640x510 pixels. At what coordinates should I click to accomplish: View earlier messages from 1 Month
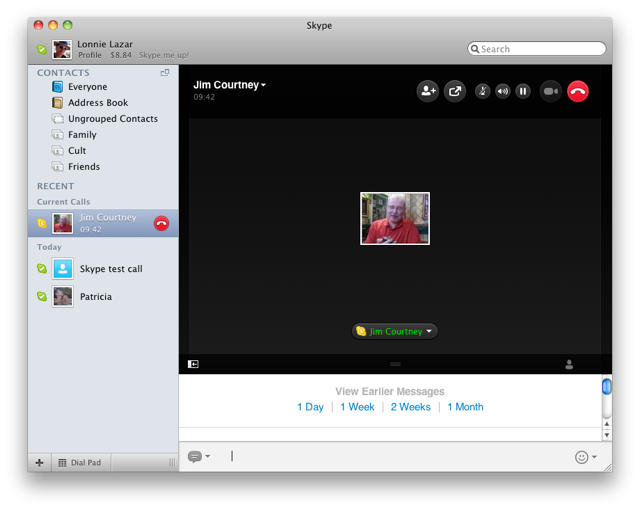pyautogui.click(x=465, y=407)
